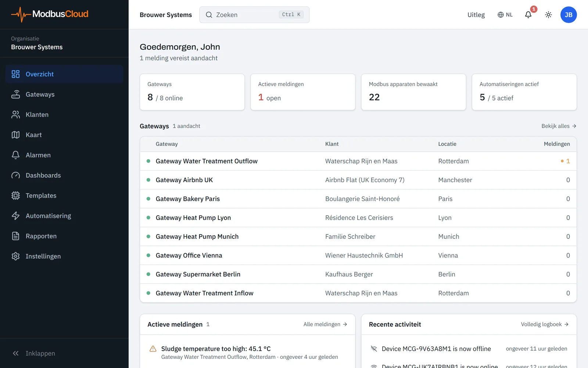Open Gateway Airbnb UK row
Screen dimensions: 588x368
358,180
